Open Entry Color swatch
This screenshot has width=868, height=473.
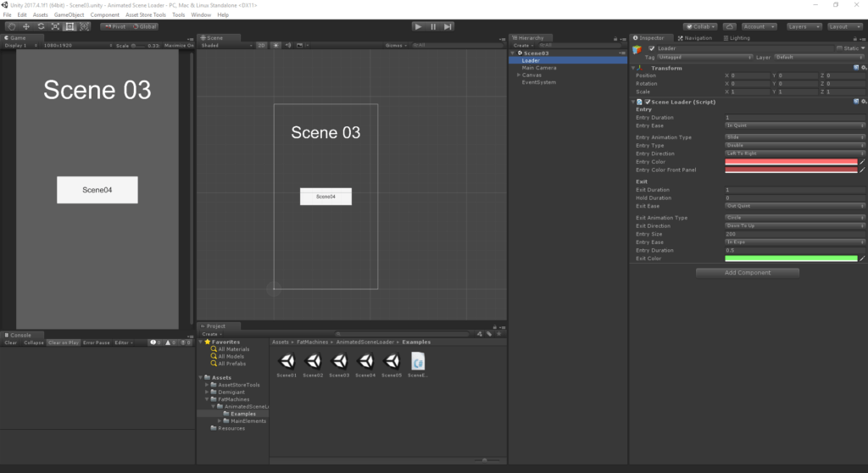791,162
